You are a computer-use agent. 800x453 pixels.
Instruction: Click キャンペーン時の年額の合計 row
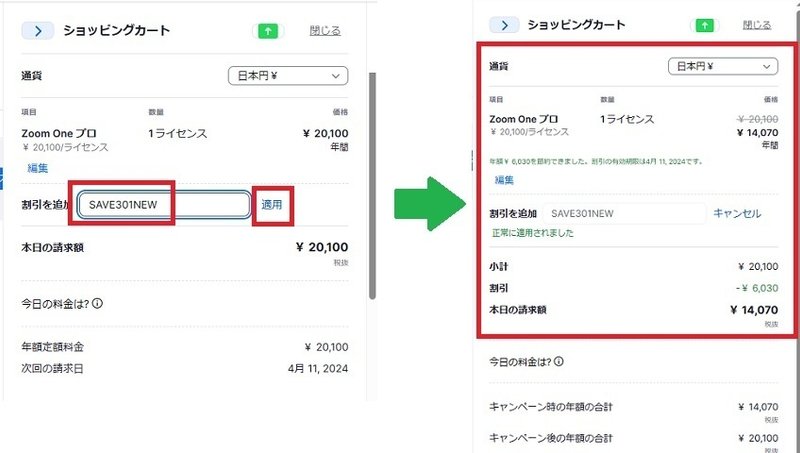pos(634,407)
